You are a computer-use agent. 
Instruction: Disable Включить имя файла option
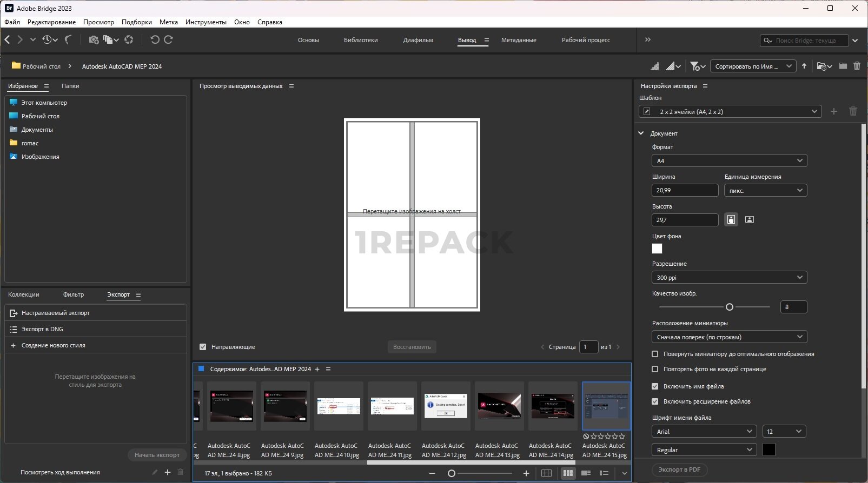tap(655, 386)
